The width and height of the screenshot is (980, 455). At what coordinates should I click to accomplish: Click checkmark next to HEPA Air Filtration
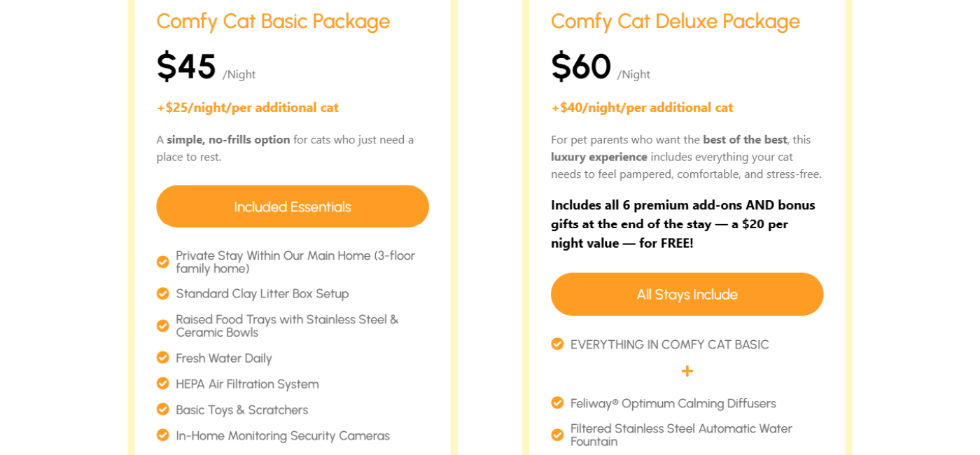[162, 384]
